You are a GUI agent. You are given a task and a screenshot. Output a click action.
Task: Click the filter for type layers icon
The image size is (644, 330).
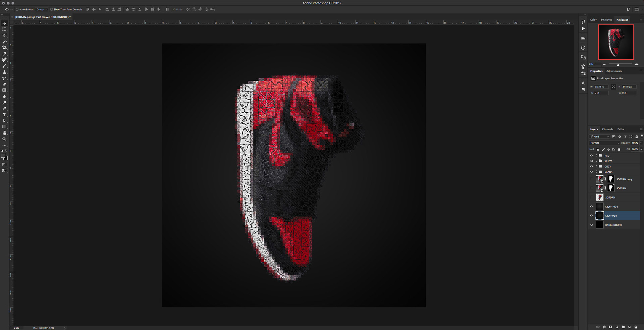click(x=625, y=136)
